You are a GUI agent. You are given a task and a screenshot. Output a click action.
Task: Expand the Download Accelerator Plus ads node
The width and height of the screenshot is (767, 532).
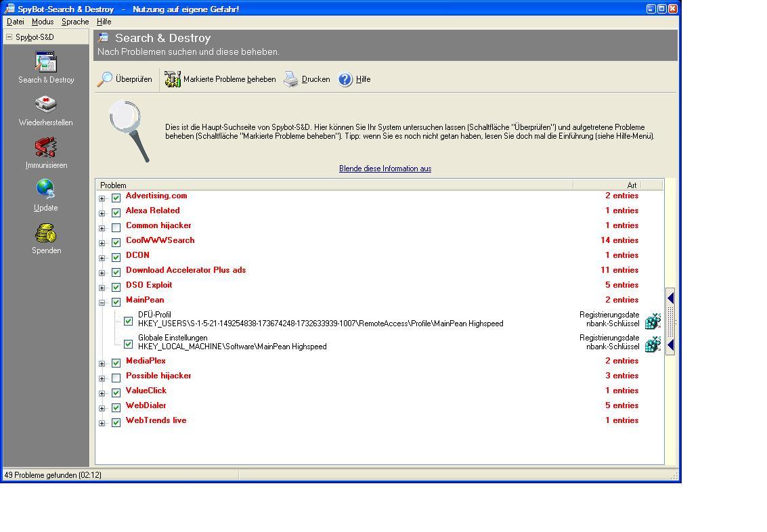(102, 273)
